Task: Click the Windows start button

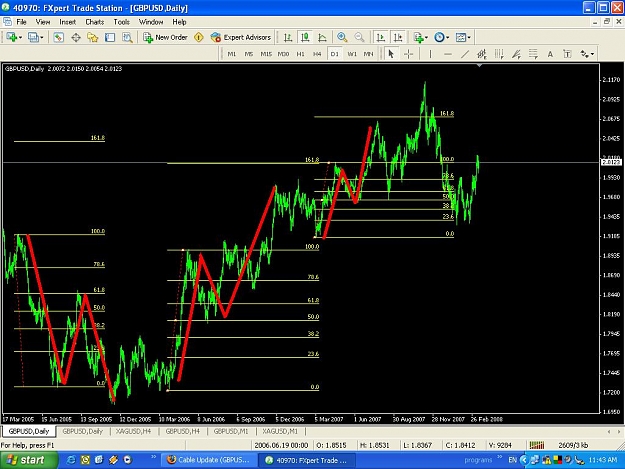Action: (27, 460)
